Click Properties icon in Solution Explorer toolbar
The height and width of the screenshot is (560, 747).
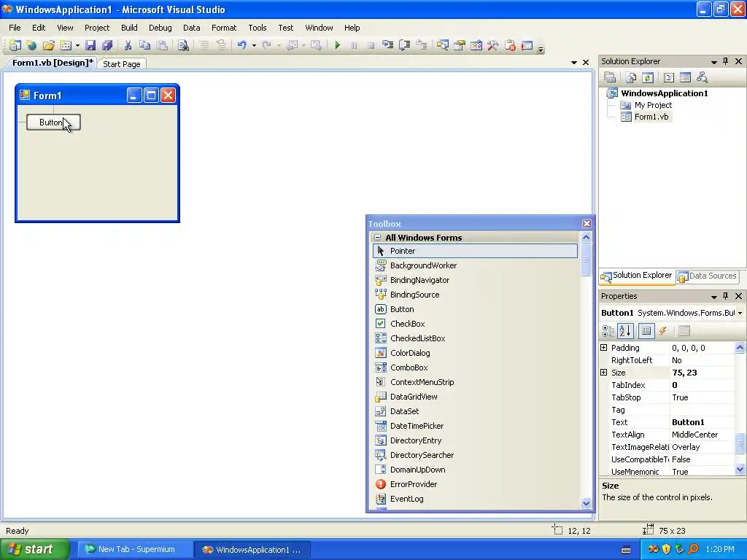[610, 77]
